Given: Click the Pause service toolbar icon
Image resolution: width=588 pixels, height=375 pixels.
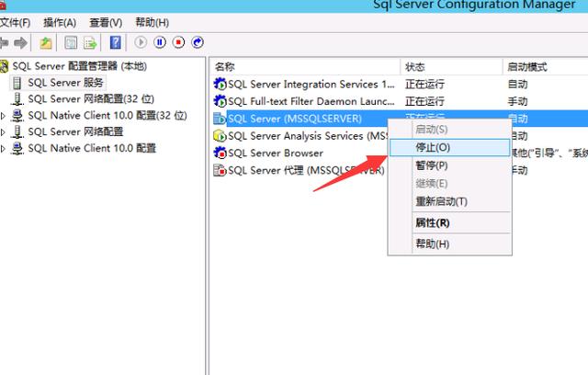Looking at the screenshot, I should pyautogui.click(x=160, y=42).
